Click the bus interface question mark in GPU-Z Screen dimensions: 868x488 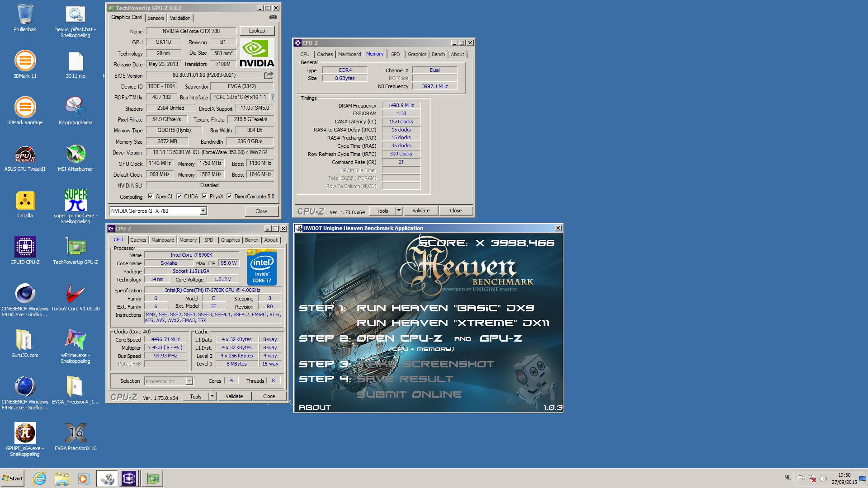tap(273, 97)
